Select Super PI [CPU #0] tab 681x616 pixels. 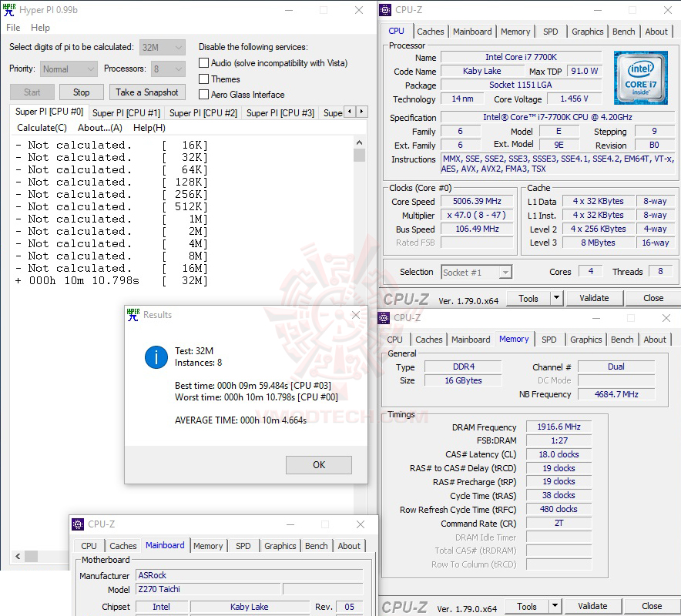click(x=49, y=112)
